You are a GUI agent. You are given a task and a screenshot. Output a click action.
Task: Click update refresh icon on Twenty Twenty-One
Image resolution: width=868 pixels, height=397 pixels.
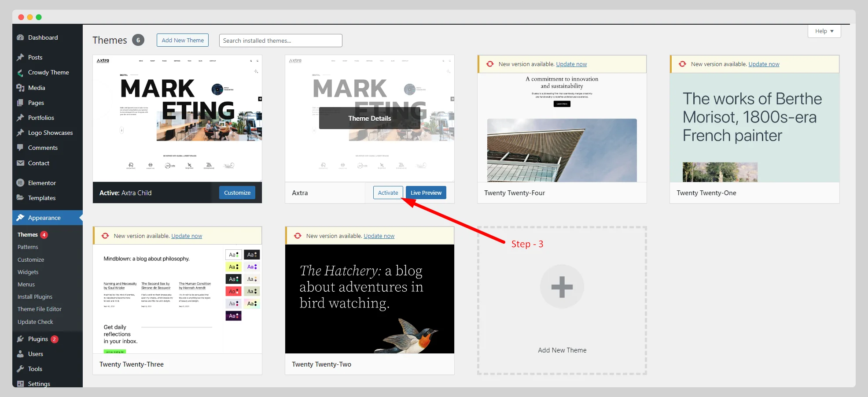682,64
